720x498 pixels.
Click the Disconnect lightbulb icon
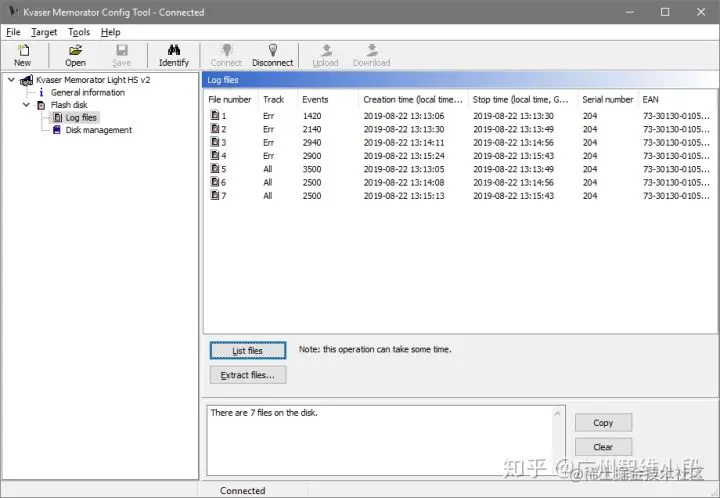coord(273,50)
